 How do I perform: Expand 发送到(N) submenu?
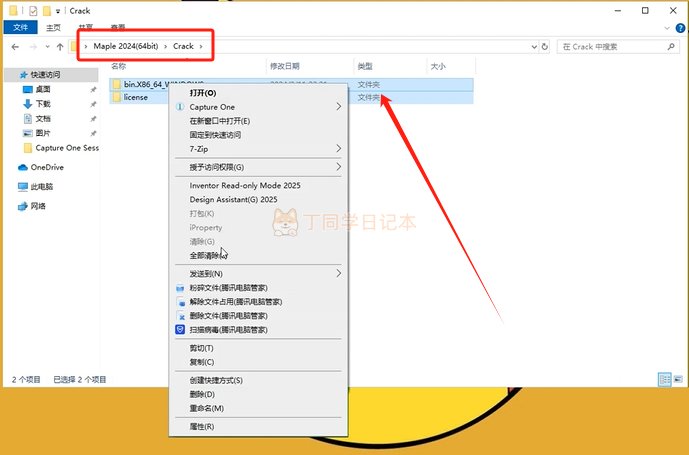coord(258,273)
